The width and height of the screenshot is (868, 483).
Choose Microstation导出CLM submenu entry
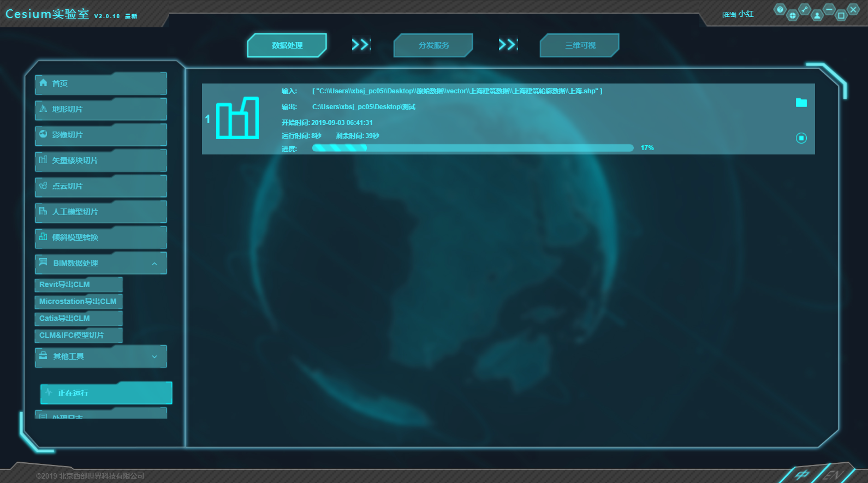coord(79,301)
